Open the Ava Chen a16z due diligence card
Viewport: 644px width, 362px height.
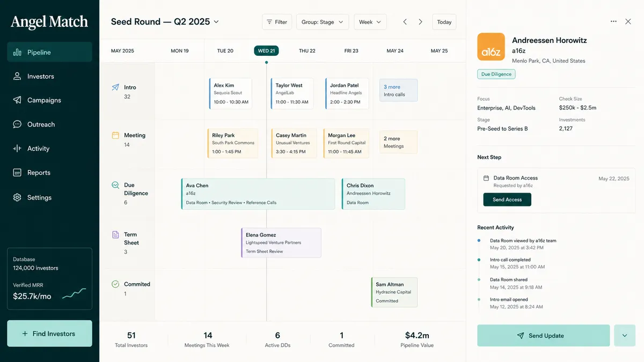258,194
